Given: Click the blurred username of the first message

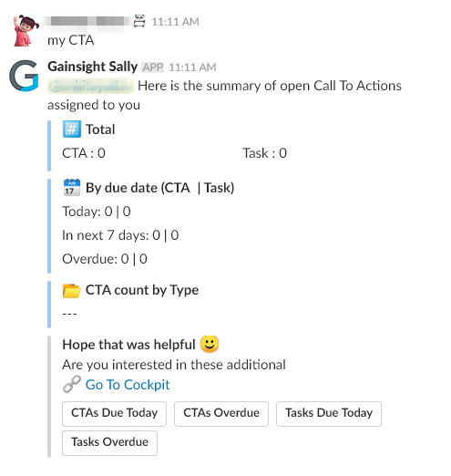Looking at the screenshot, I should (87, 22).
